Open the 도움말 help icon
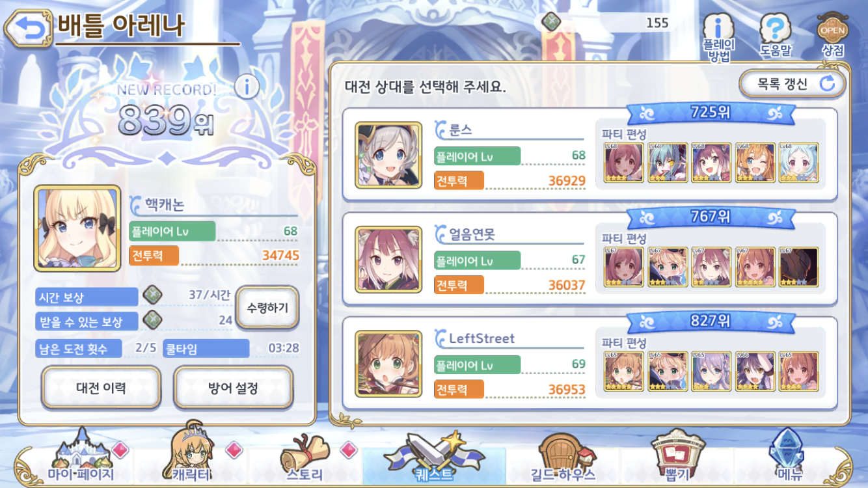The width and height of the screenshot is (868, 488). pos(776,34)
